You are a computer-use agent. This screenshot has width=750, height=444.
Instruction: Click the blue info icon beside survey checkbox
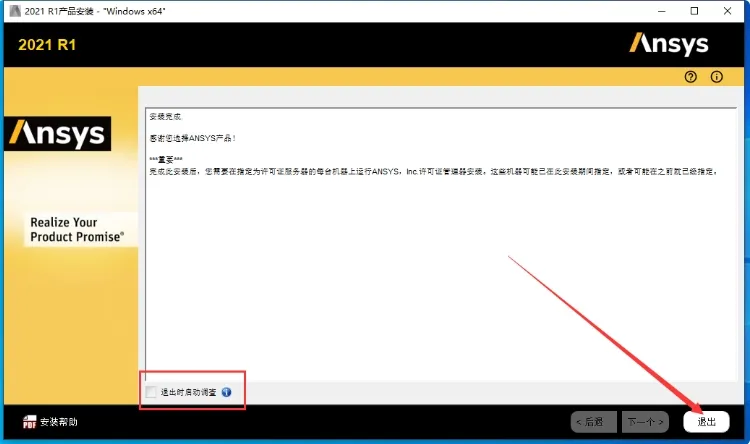(226, 392)
